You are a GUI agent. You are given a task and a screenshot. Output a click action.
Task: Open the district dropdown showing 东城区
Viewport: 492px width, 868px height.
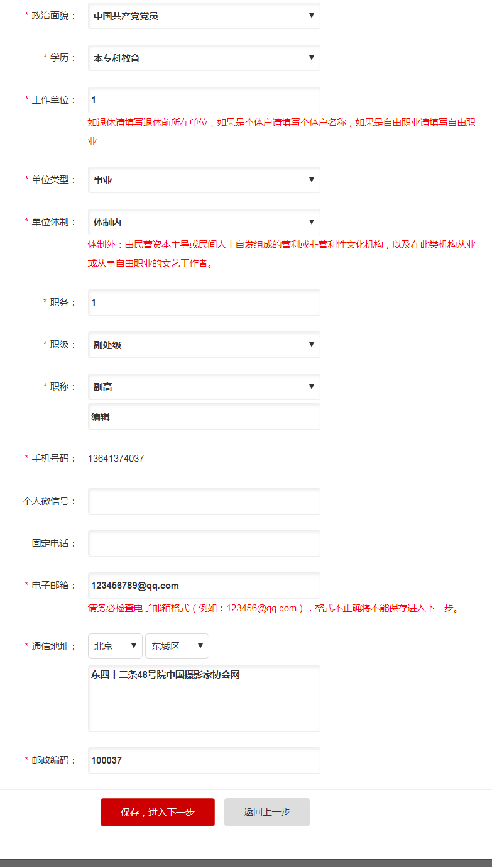pos(177,646)
